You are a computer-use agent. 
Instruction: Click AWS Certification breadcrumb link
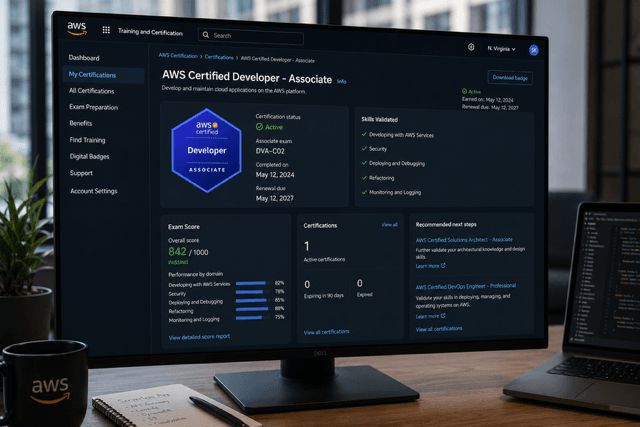pos(178,56)
